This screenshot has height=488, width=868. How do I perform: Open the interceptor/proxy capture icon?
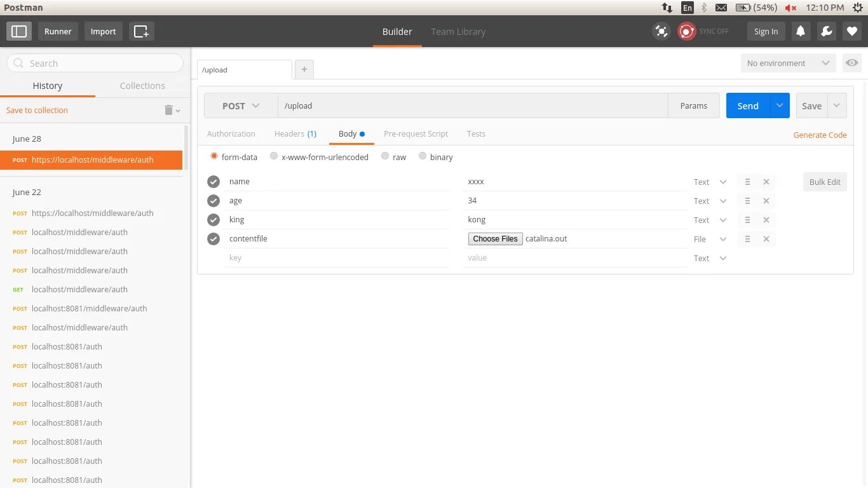click(661, 31)
